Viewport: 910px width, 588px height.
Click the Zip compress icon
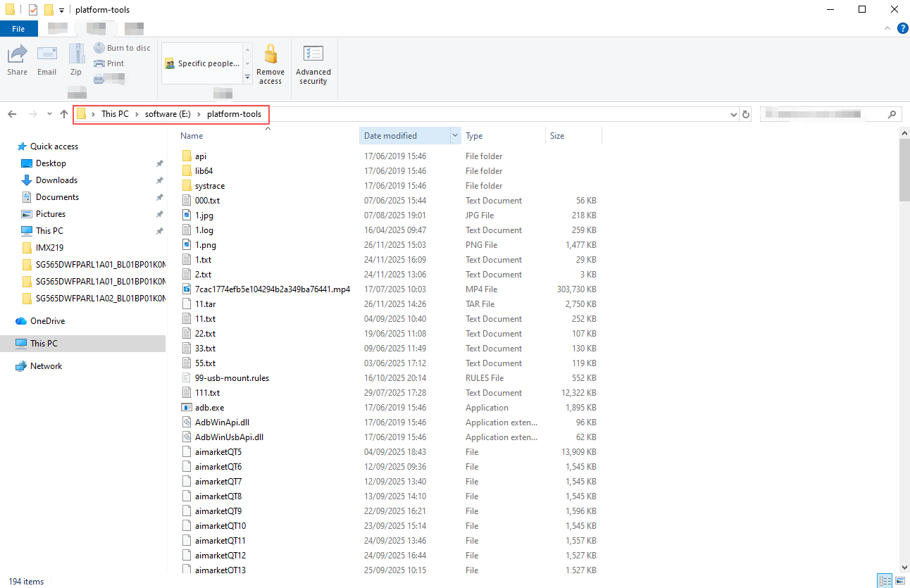click(75, 59)
